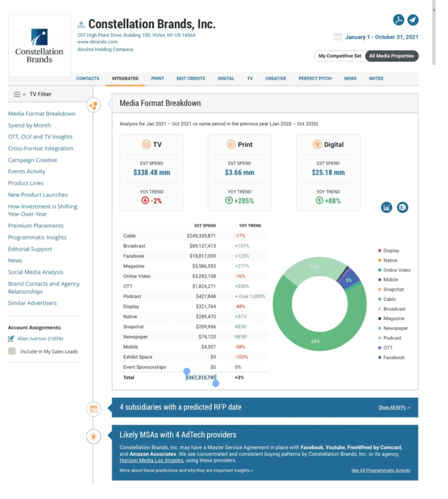The height and width of the screenshot is (499, 448).
Task: Switch to My Competitive Set
Action: (x=340, y=56)
